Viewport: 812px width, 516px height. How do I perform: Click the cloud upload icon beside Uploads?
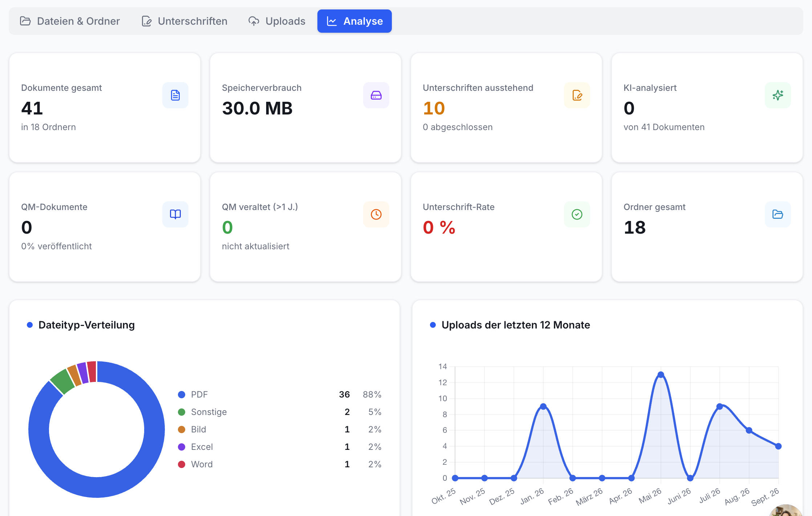[x=254, y=21]
